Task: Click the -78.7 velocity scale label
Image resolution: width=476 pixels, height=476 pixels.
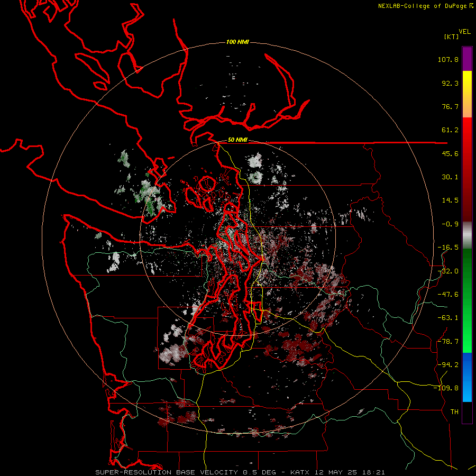Action: pyautogui.click(x=448, y=342)
